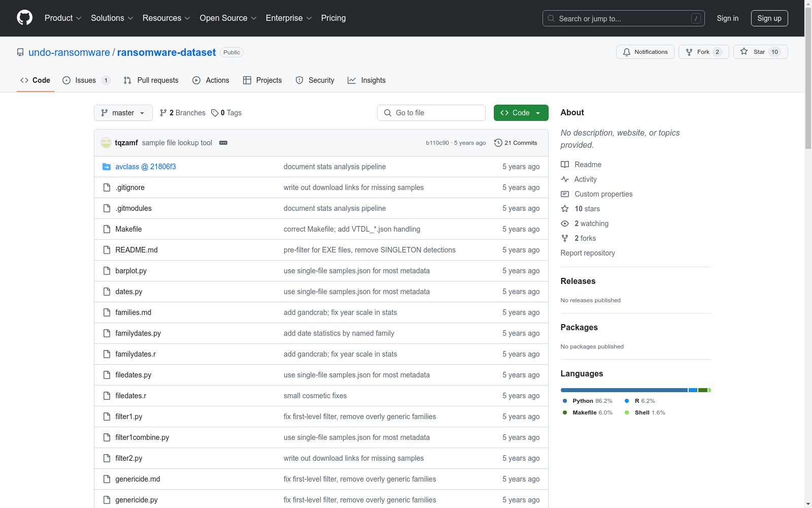This screenshot has height=508, width=812.
Task: Click the Search or jump to field
Action: (624, 18)
